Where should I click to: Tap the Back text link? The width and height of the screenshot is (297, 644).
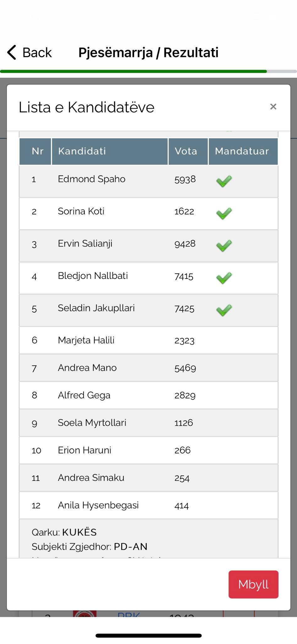(x=37, y=53)
